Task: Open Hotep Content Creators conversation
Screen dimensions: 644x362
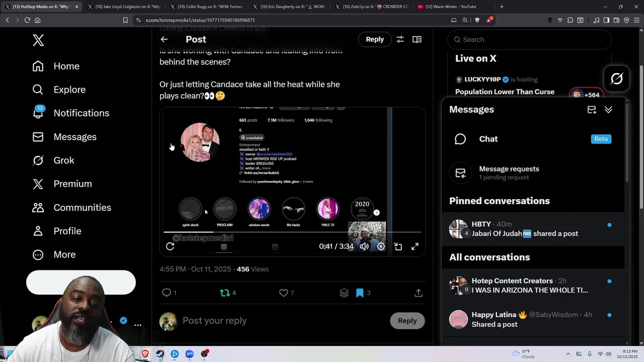Action: pos(533,285)
